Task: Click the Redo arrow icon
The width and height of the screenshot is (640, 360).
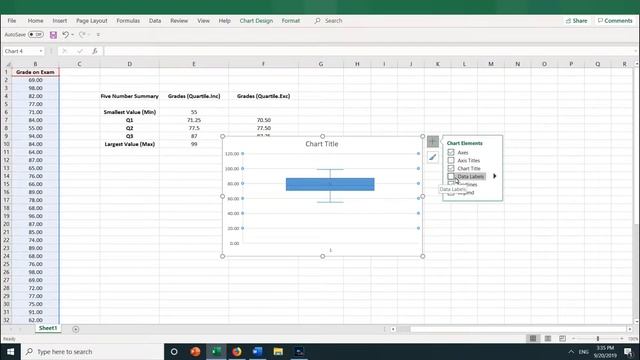Action: pos(82,35)
